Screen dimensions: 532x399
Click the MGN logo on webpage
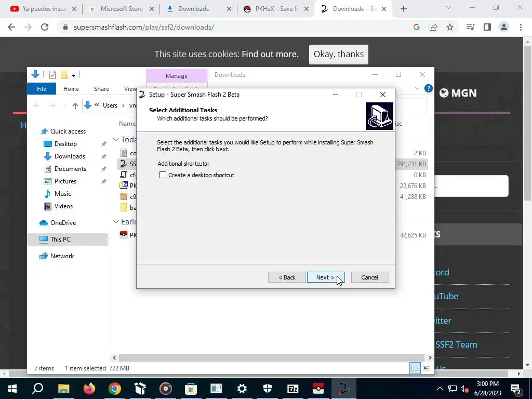tap(458, 93)
